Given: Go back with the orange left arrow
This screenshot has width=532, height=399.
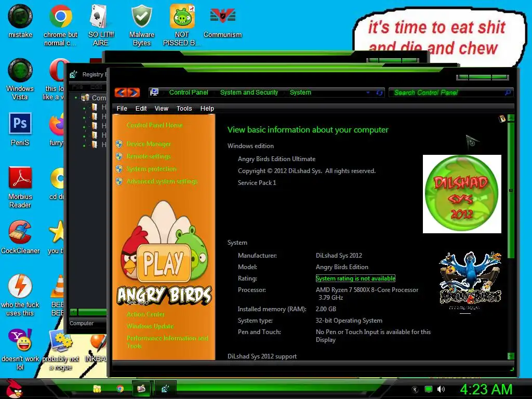Looking at the screenshot, I should tap(121, 92).
